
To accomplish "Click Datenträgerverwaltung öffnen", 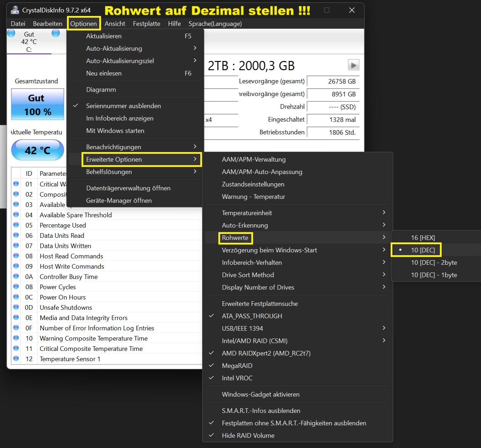I will pyautogui.click(x=135, y=188).
